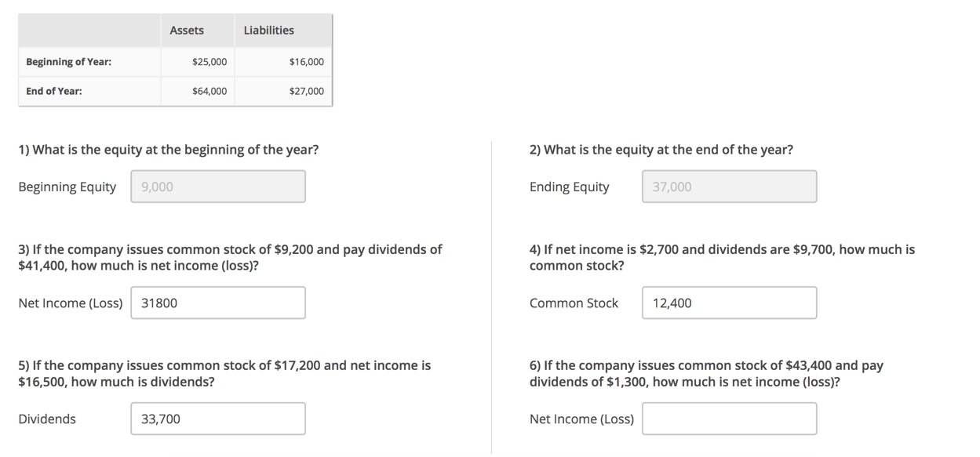Click the $27,000 ending liabilities cell

click(x=283, y=91)
